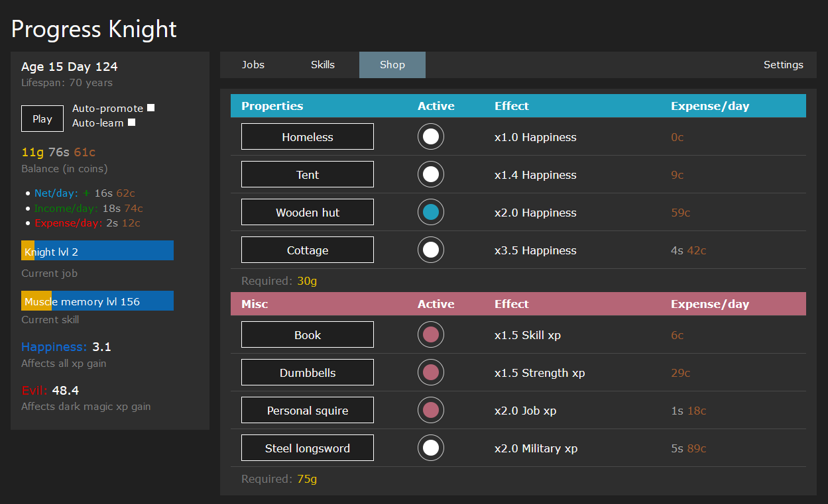Select the Shop tab

392,64
